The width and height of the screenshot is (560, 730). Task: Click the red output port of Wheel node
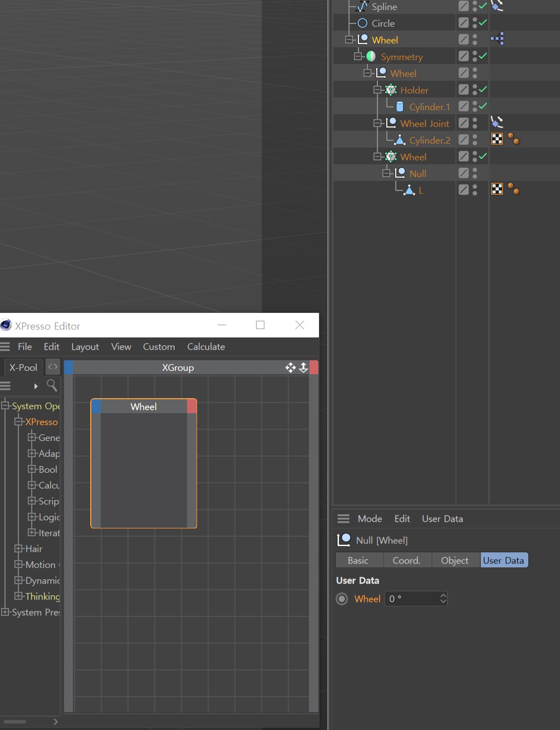coord(191,406)
